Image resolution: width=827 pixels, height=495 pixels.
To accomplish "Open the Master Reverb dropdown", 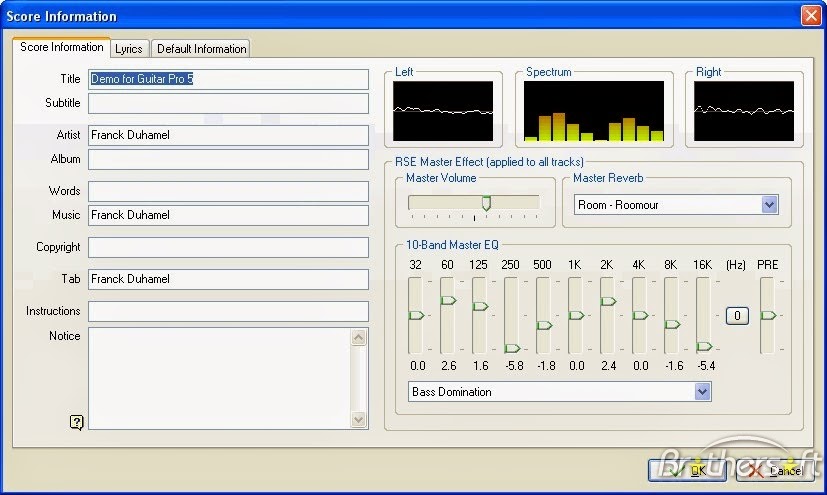I will click(770, 205).
